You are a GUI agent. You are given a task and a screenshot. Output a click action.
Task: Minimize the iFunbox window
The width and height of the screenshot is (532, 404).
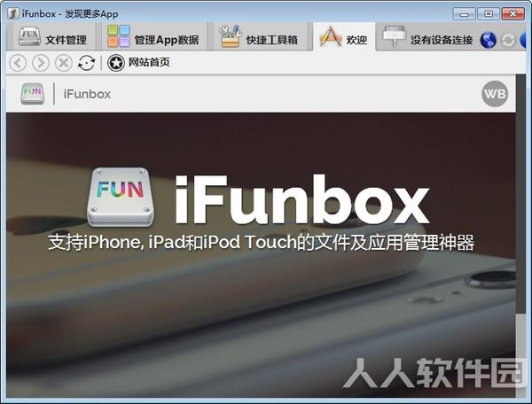(x=464, y=14)
